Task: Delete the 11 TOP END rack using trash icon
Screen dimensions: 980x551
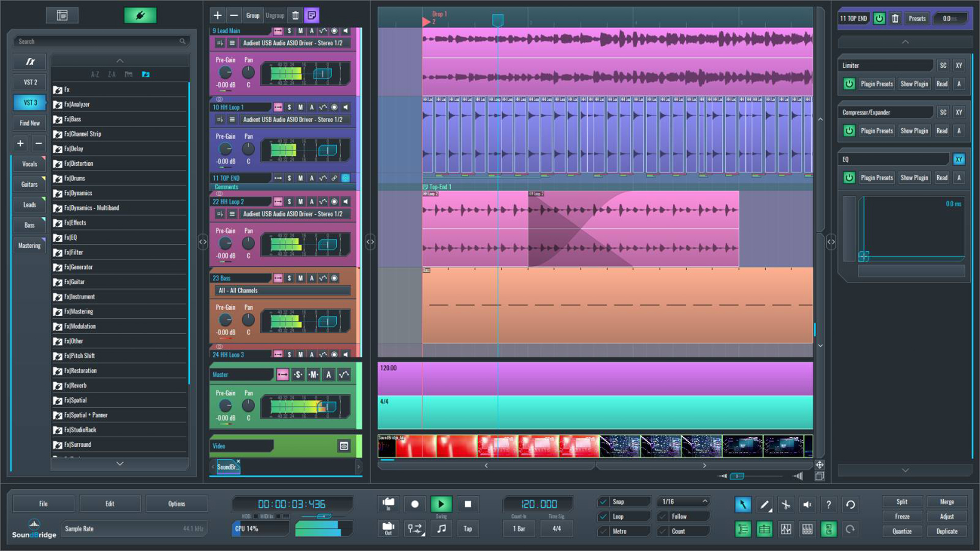Action: (895, 18)
